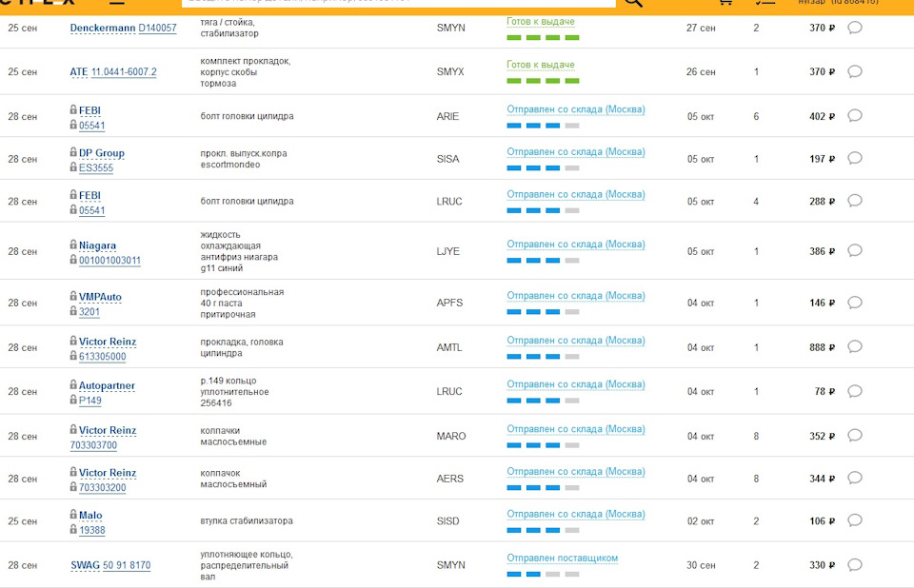914x588 pixels.
Task: Open the Niagara brand link
Action: click(x=97, y=245)
